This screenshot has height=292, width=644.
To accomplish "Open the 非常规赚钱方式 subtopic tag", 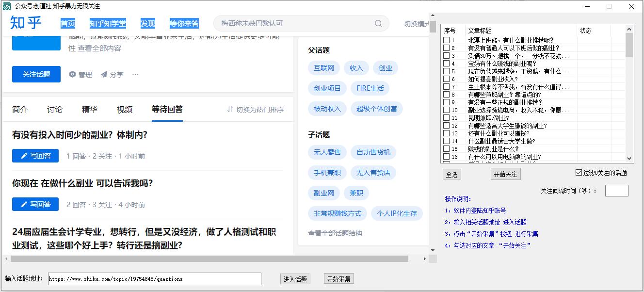I will [338, 213].
